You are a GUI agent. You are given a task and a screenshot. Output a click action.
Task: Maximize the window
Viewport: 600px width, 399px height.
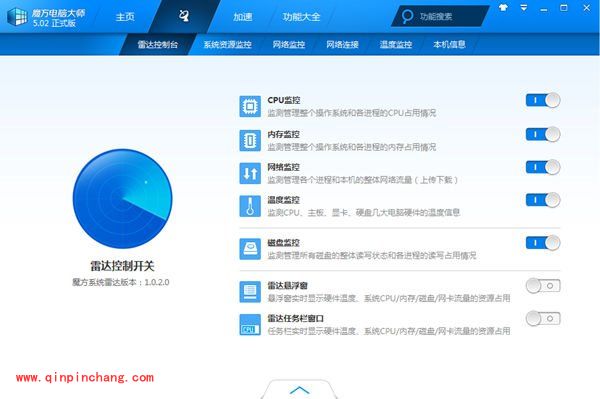564,8
